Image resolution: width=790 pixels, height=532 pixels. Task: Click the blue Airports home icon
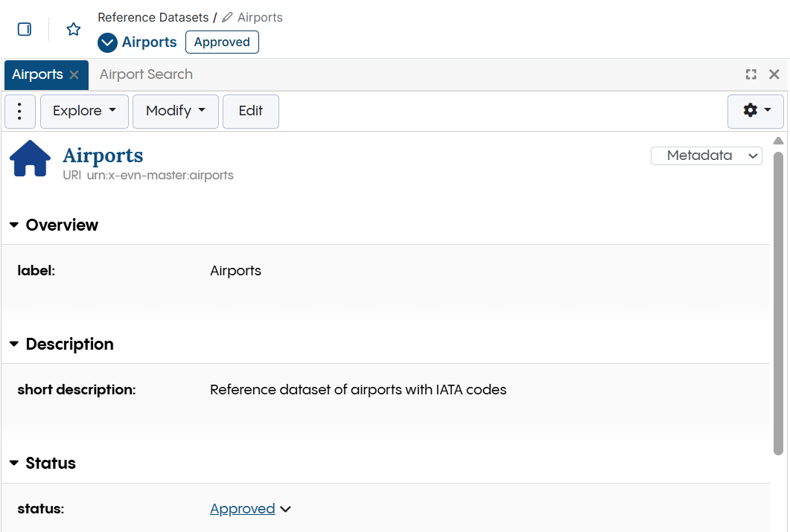(x=30, y=158)
